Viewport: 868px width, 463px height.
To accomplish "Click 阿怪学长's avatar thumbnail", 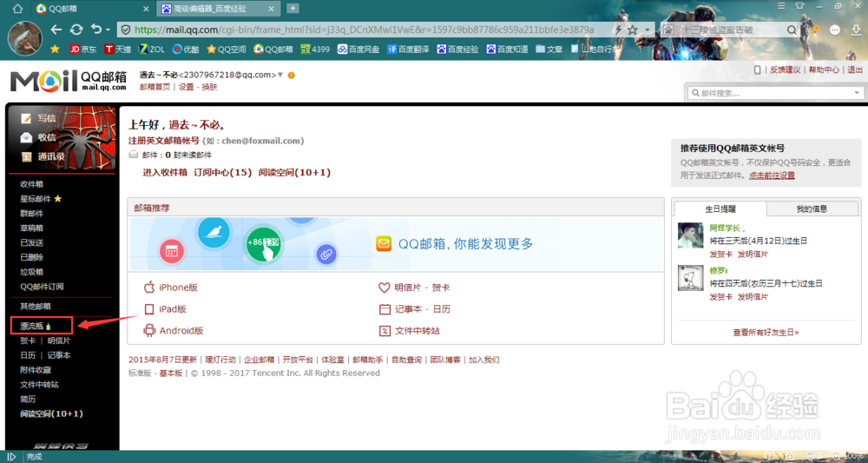I will pos(690,235).
